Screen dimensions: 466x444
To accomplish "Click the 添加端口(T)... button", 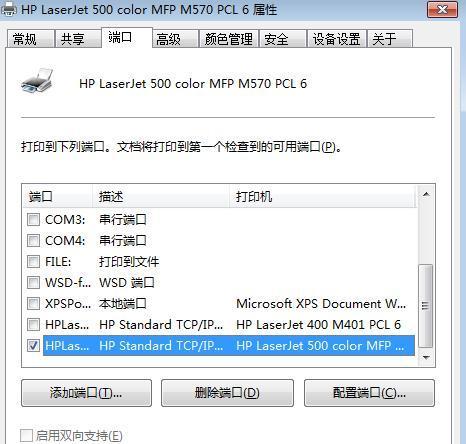I will (86, 393).
